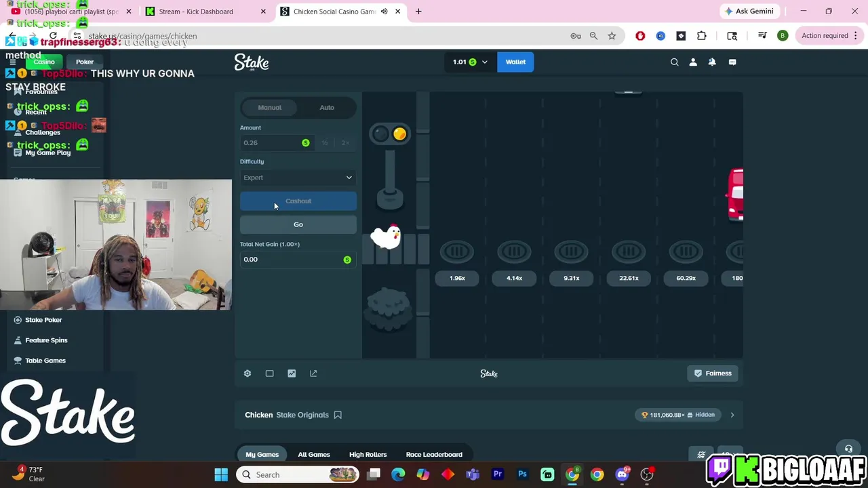Open Stake Poker in the sidebar

click(x=43, y=320)
